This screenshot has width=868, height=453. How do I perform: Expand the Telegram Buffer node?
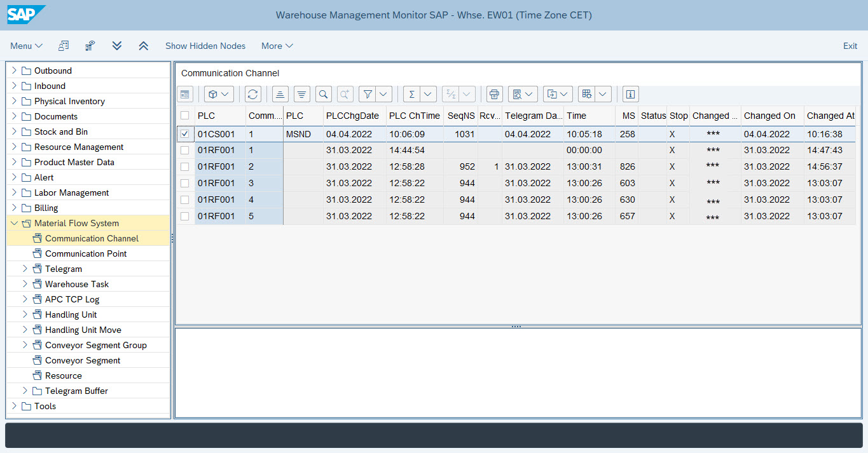[25, 391]
